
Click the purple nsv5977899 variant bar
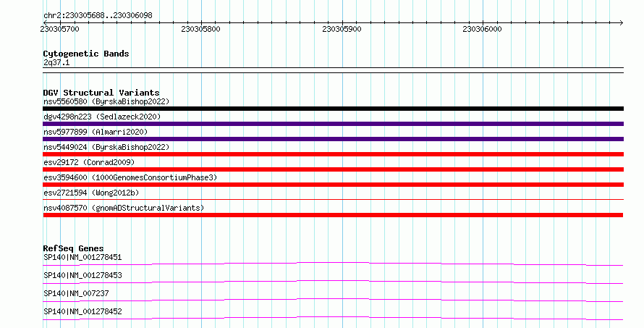pos(333,139)
